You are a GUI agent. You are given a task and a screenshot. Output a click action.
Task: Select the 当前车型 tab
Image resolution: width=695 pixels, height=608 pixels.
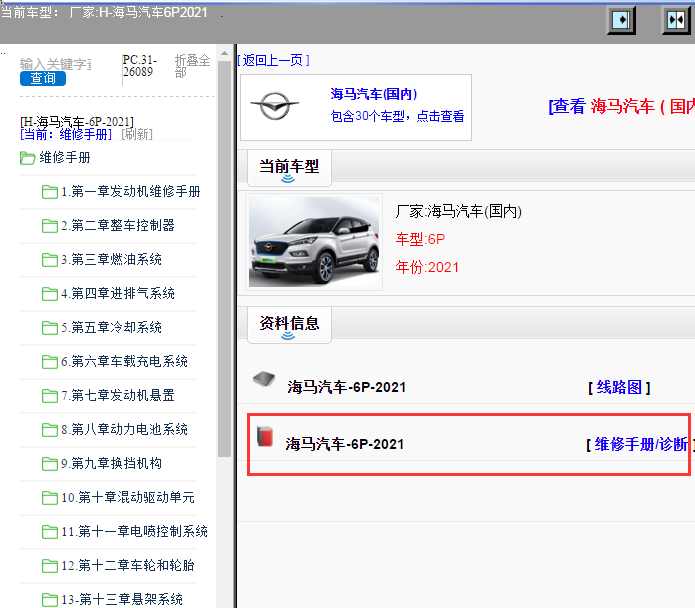pyautogui.click(x=289, y=168)
